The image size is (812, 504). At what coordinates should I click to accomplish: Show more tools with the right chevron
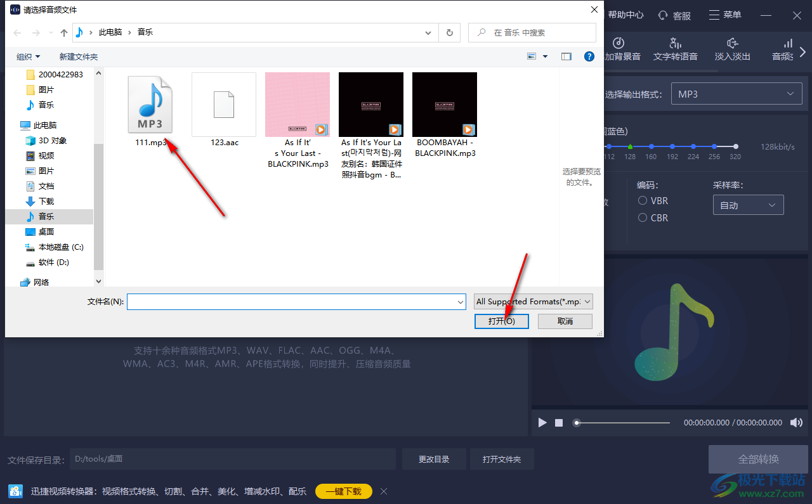(804, 51)
